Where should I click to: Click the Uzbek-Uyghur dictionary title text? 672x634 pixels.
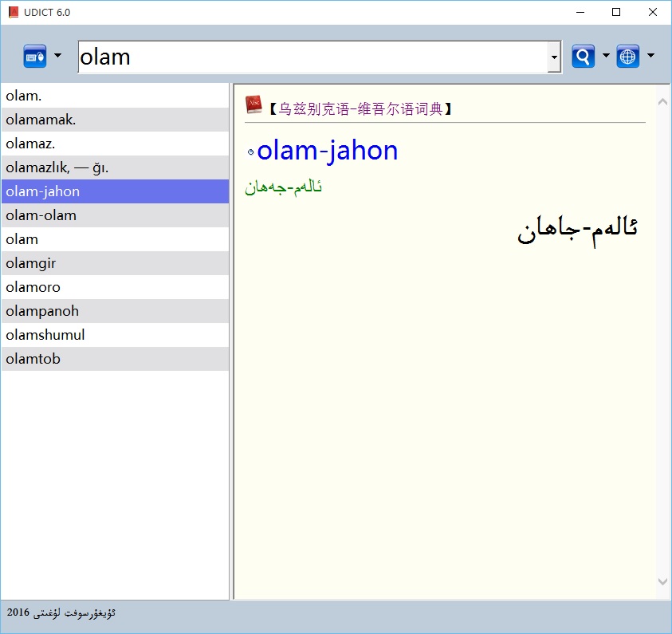360,108
